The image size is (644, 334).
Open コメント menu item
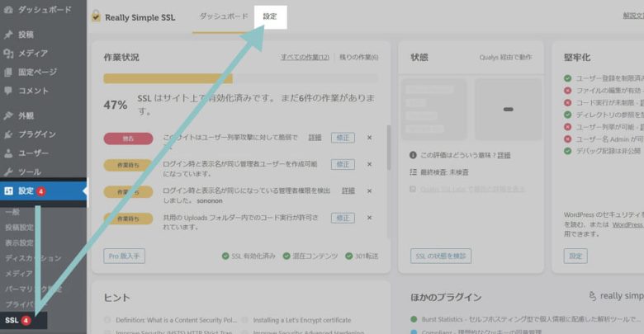pos(33,91)
